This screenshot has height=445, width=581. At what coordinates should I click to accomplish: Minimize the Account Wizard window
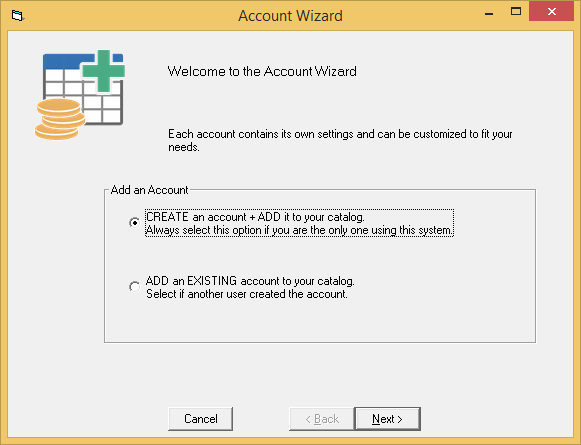pos(489,14)
